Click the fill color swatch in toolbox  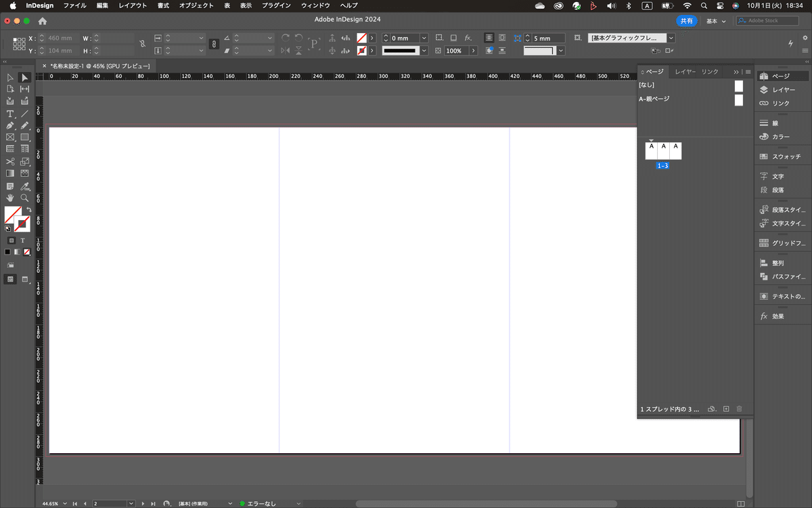coord(12,214)
